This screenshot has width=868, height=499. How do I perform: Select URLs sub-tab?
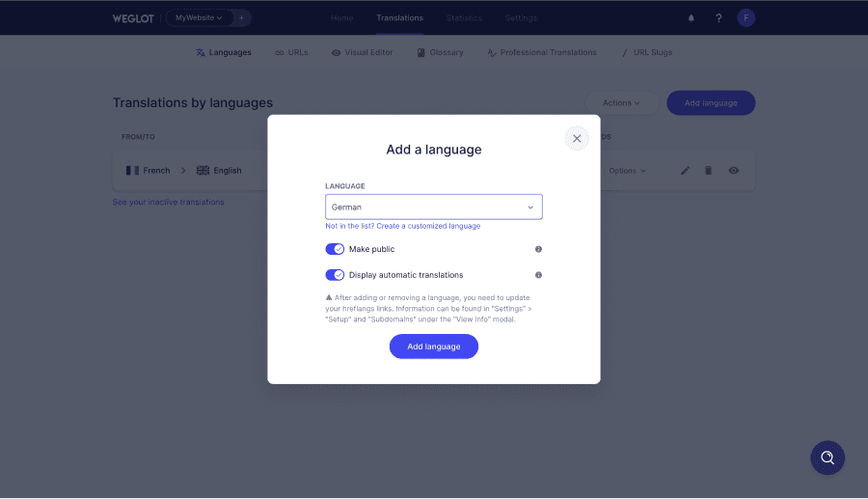pos(291,53)
